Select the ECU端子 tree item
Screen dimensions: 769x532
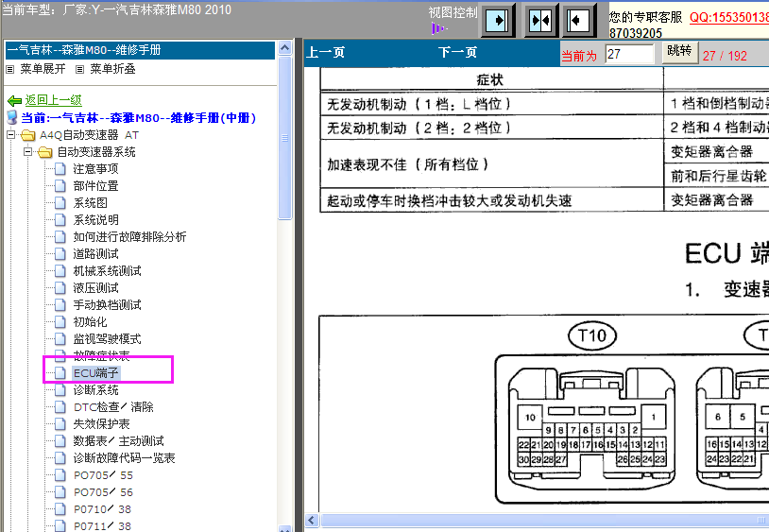96,373
